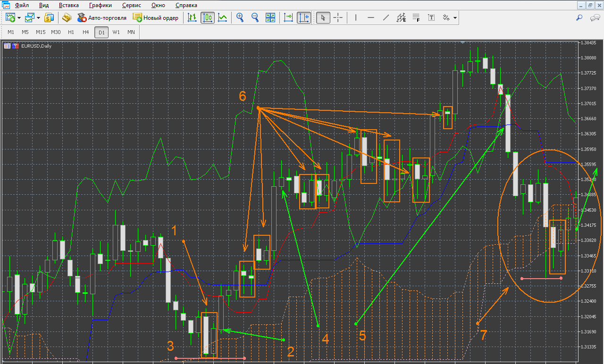The width and height of the screenshot is (604, 364).
Task: Zoom out of the chart
Action: [255, 18]
